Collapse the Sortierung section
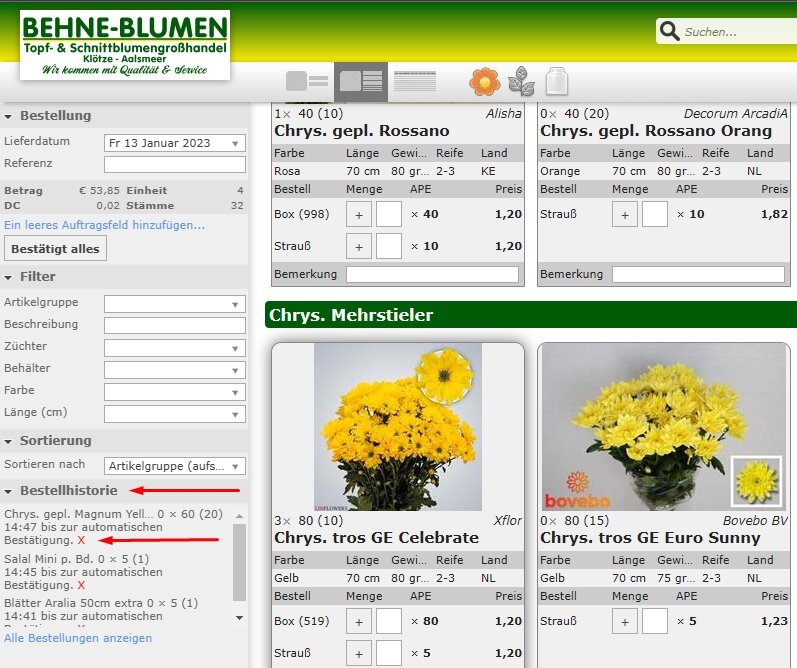 (x=8, y=441)
